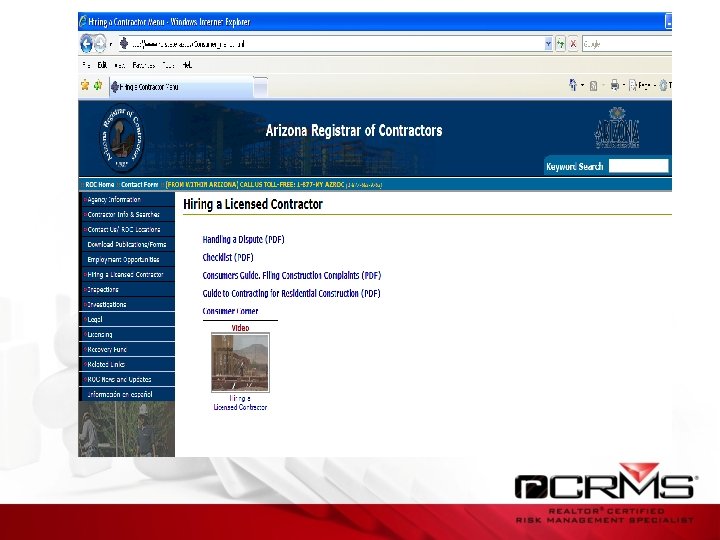Open Hiring a Licensed Contractor sidebar item
Viewport: 720px width, 540px height.
pos(128,275)
